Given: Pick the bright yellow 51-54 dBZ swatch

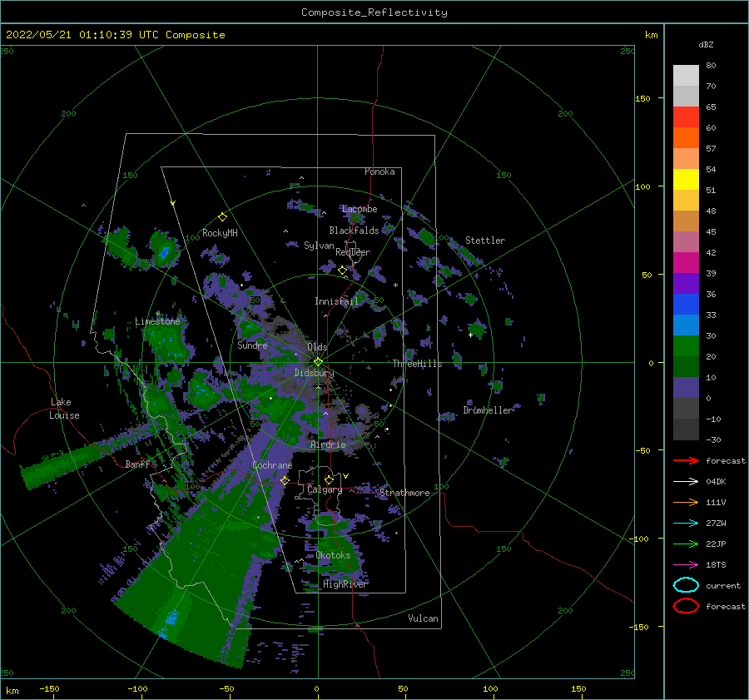Looking at the screenshot, I should tap(686, 180).
